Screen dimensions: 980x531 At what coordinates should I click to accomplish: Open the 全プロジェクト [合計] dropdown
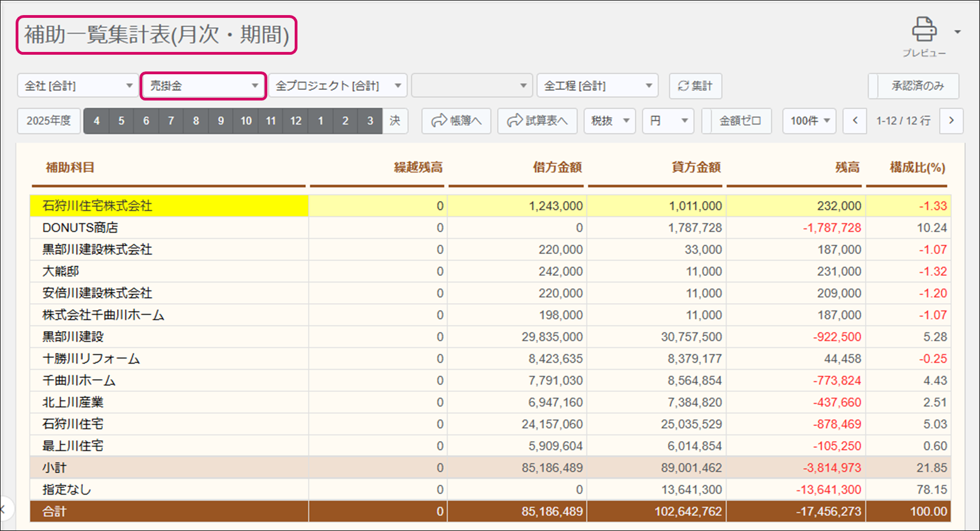click(x=338, y=86)
